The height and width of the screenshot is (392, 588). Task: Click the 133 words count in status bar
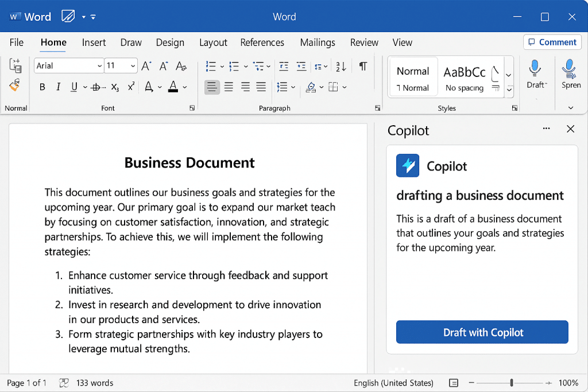tap(94, 383)
